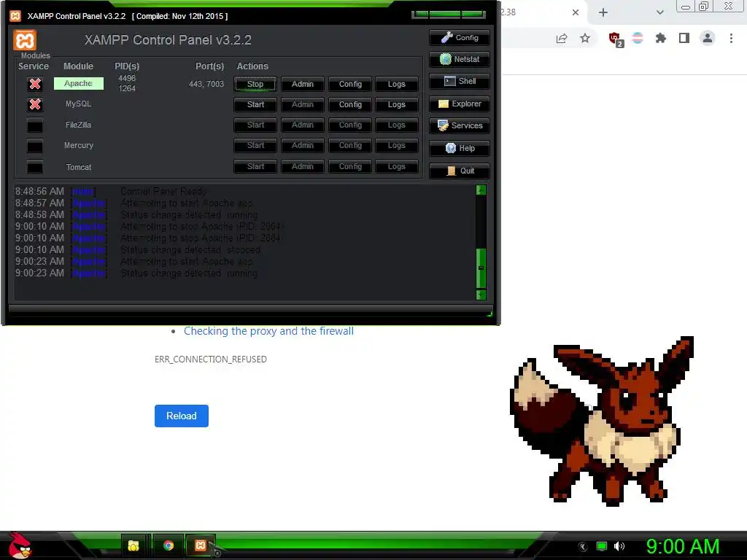The image size is (747, 560).
Task: Open Chrome tab search dropdown
Action: 659,12
